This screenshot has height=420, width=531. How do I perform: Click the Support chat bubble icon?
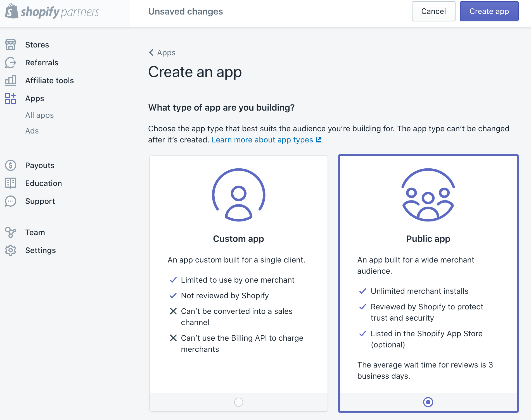(x=11, y=201)
